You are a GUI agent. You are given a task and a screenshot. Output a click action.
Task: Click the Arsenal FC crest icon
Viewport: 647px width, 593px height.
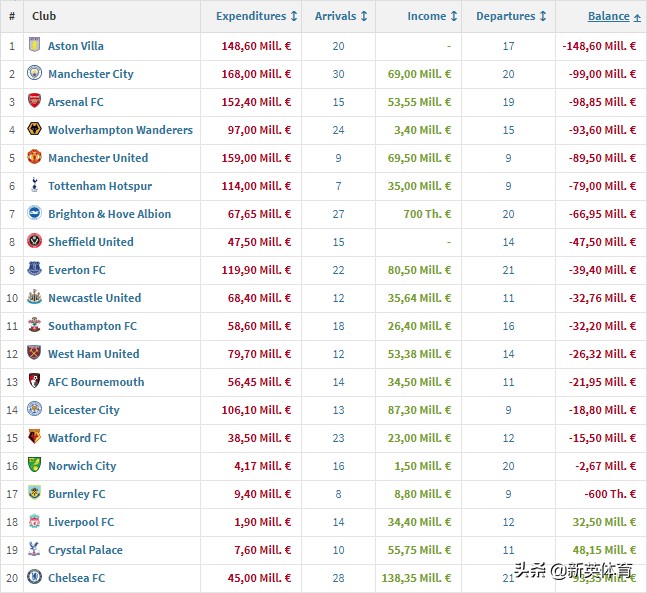click(35, 102)
